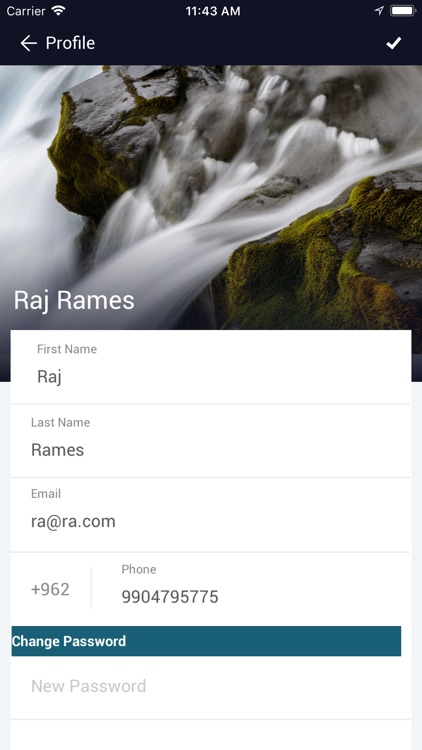Tap the battery indicator icon
The height and width of the screenshot is (750, 422).
(402, 11)
